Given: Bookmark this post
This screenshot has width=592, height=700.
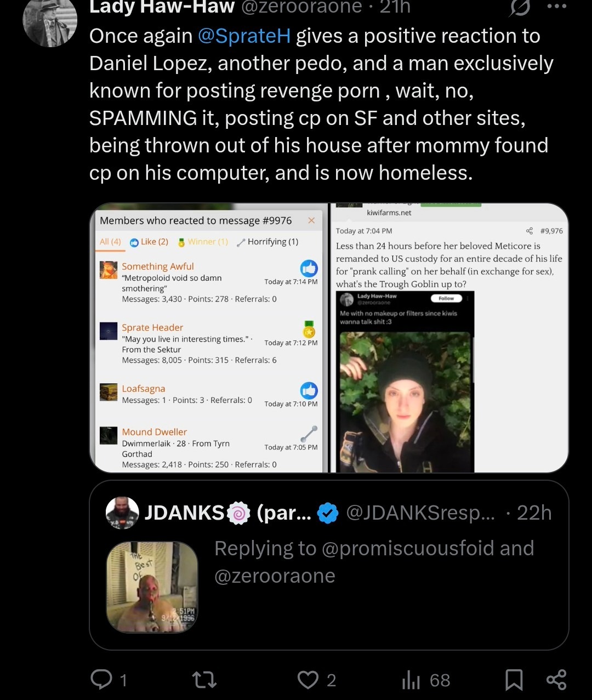Looking at the screenshot, I should point(514,680).
